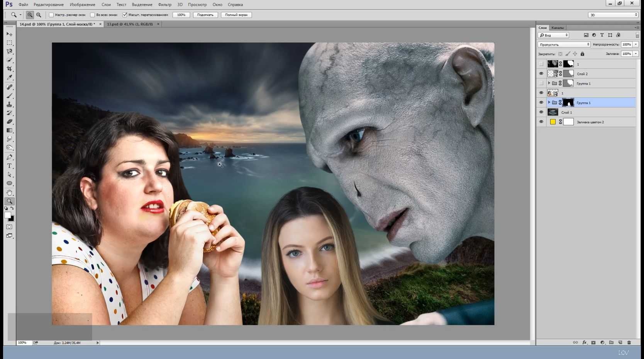This screenshot has height=359, width=644.
Task: Select the Horizontal Type tool
Action: click(x=10, y=166)
